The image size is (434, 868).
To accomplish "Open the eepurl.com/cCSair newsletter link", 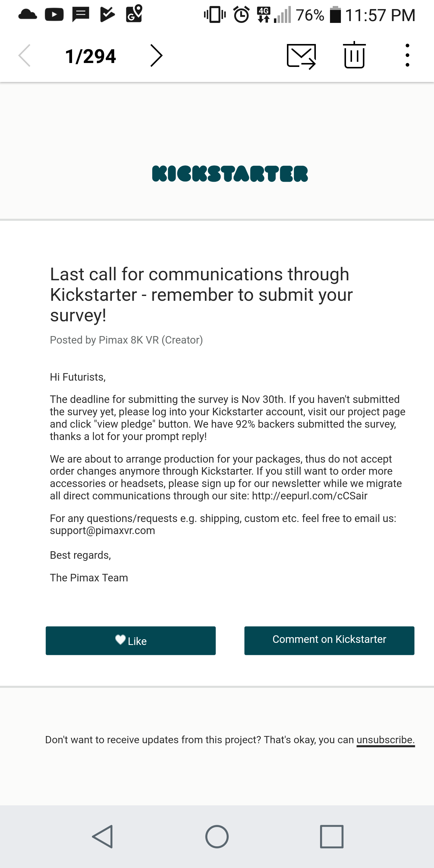I will pyautogui.click(x=309, y=496).
